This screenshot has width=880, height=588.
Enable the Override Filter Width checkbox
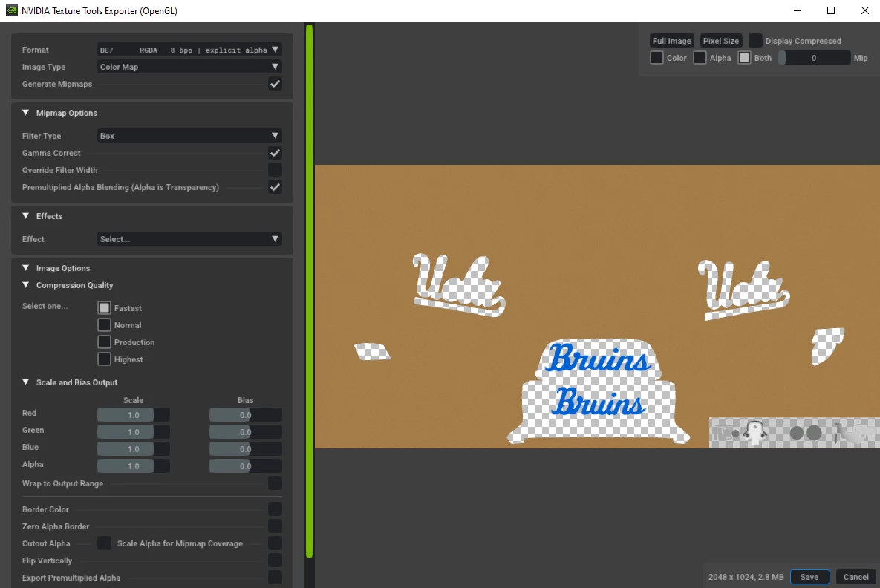[x=275, y=170]
